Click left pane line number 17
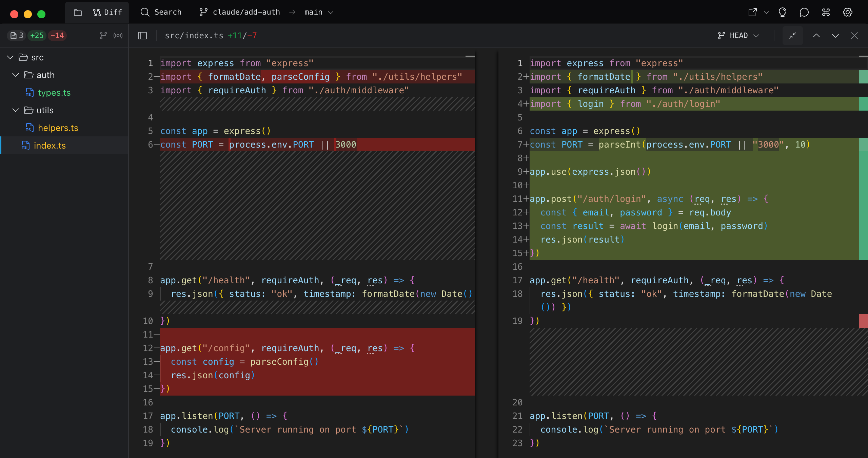The height and width of the screenshot is (458, 868). (148, 416)
